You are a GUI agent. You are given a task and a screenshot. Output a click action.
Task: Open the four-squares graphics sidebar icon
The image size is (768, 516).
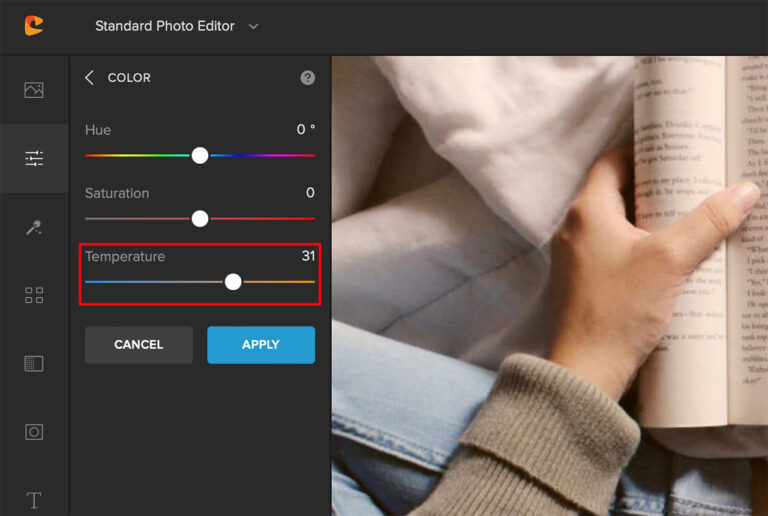coord(34,295)
